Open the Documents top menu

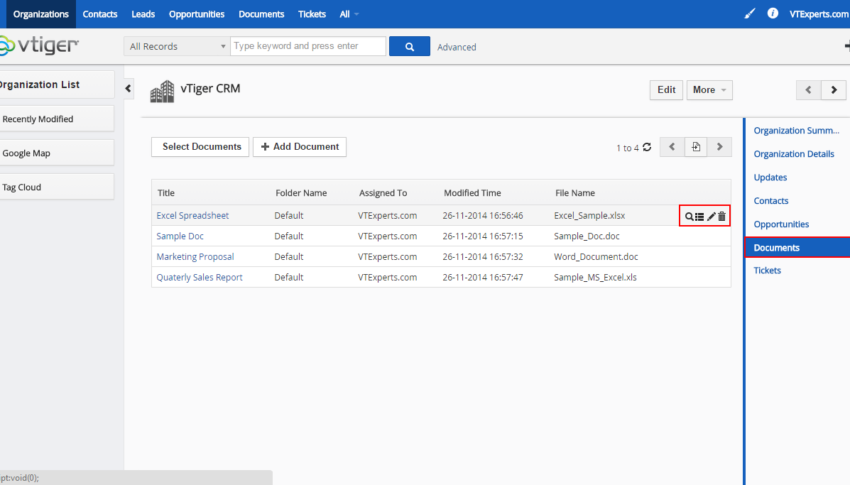click(x=261, y=14)
